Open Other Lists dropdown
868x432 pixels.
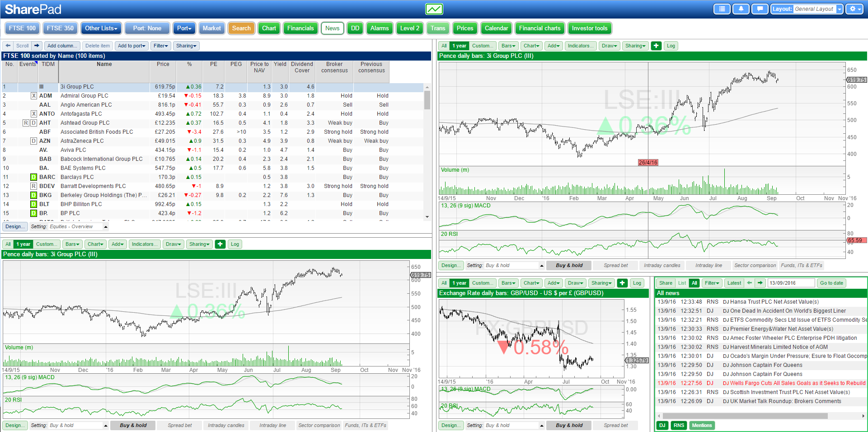point(101,28)
